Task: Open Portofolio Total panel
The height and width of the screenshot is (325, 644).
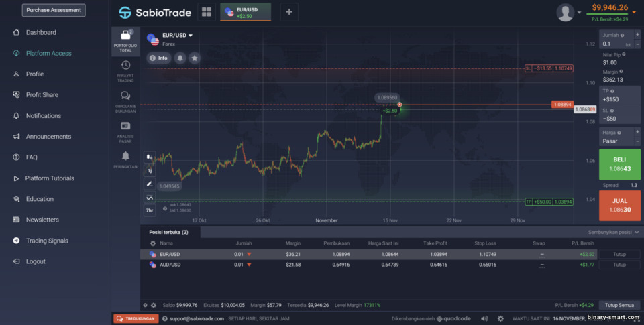Action: (x=125, y=41)
